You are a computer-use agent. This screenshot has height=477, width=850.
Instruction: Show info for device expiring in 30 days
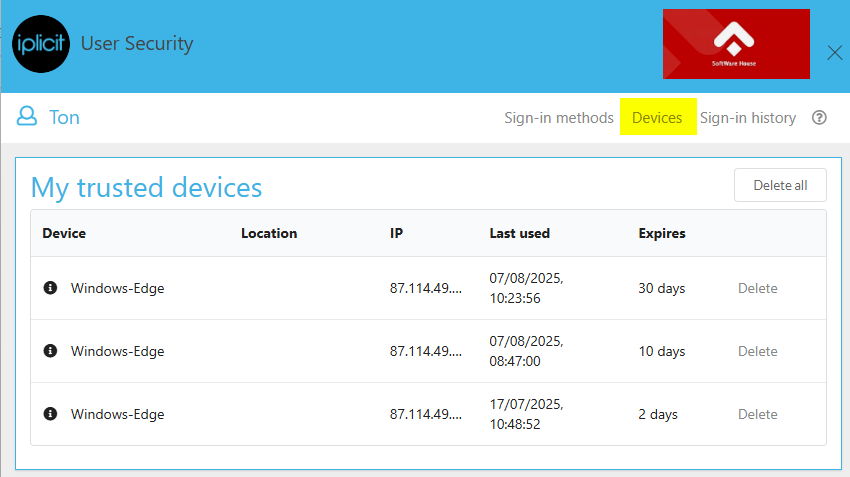click(51, 288)
